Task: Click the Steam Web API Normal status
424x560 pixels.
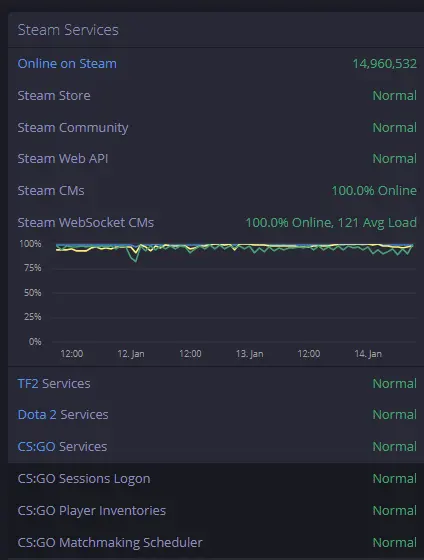Action: pos(394,159)
